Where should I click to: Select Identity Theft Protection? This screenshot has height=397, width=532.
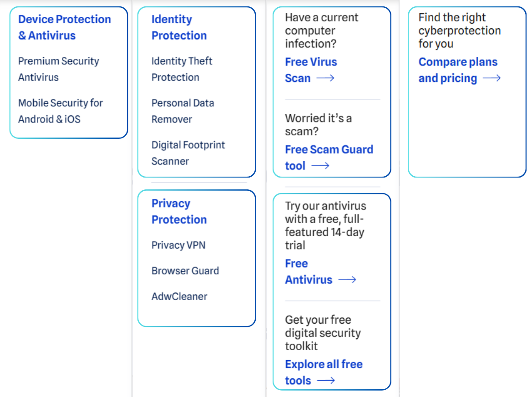tap(182, 69)
